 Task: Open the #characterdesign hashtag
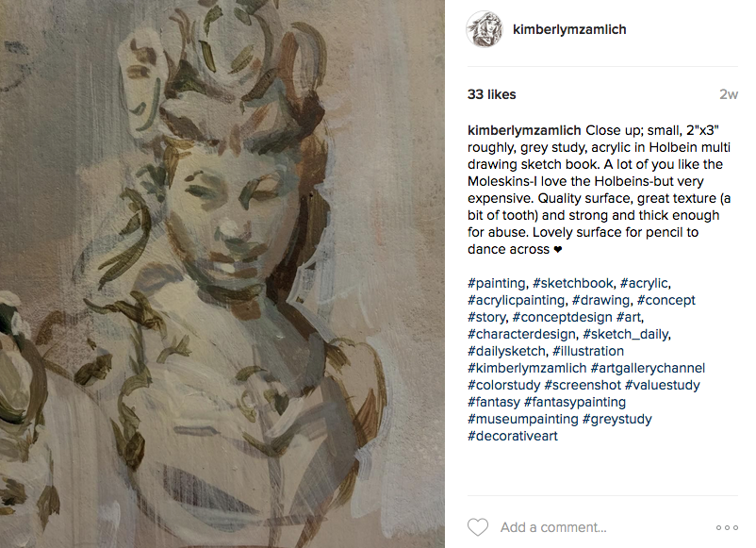pos(521,334)
